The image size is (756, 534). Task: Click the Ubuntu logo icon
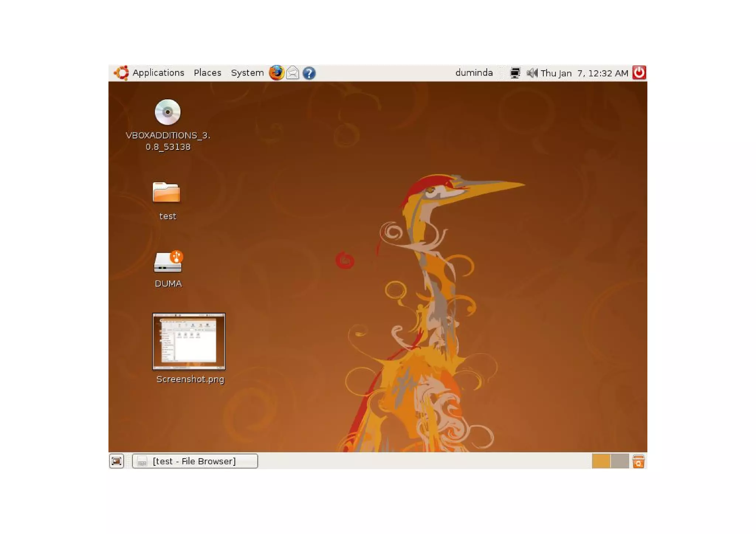121,73
